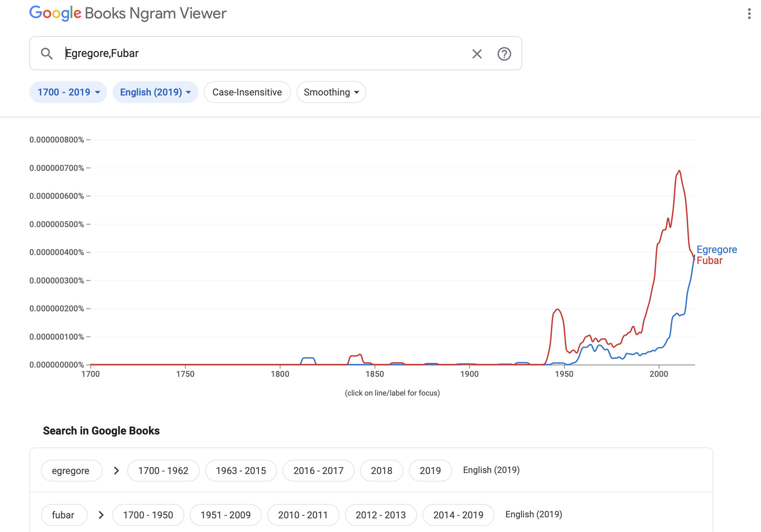Open the English (2019) corpus dropdown
The image size is (761, 532).
coord(155,92)
